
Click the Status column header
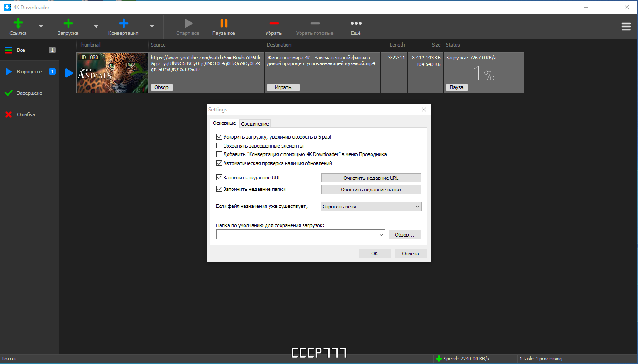coord(484,45)
